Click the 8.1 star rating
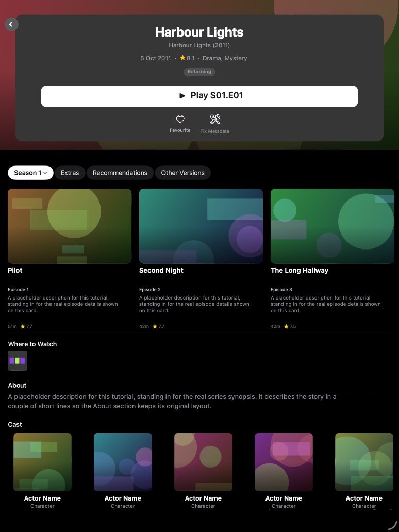The width and height of the screenshot is (399, 532). [187, 58]
